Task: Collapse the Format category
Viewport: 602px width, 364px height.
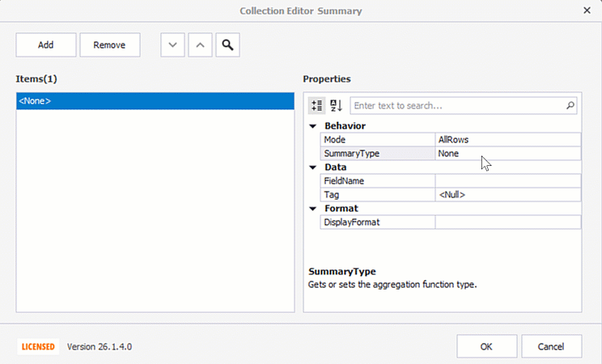Action: 313,209
